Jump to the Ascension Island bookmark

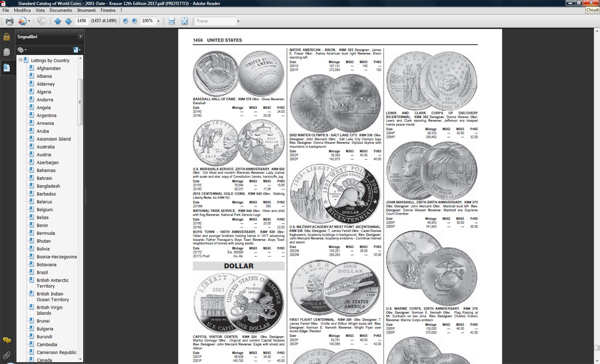coord(53,139)
